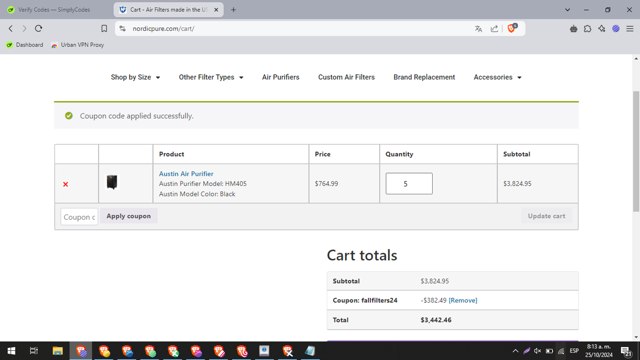Switch the ESP input language
Screen dimensions: 640x360
tap(574, 351)
